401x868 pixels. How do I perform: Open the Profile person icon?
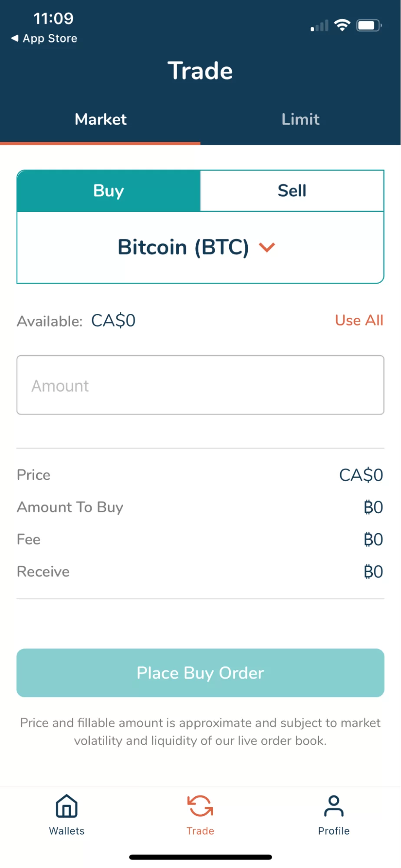click(x=333, y=806)
